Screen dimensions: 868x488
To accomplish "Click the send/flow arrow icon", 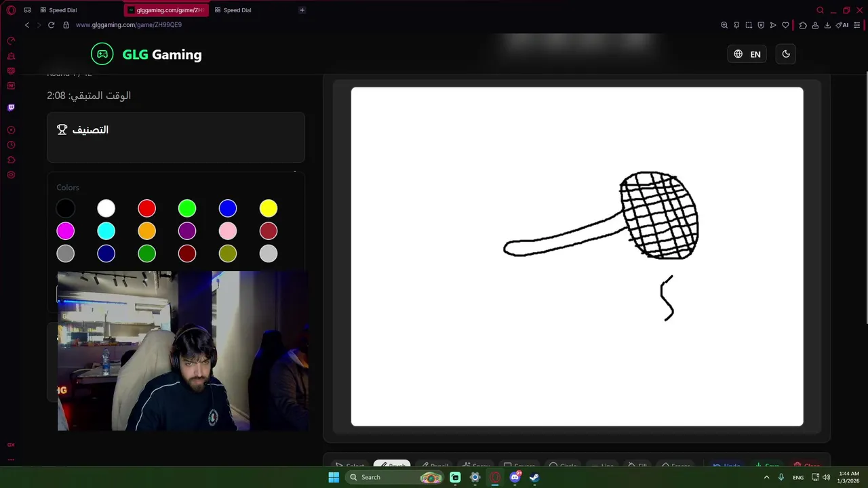I will click(773, 25).
